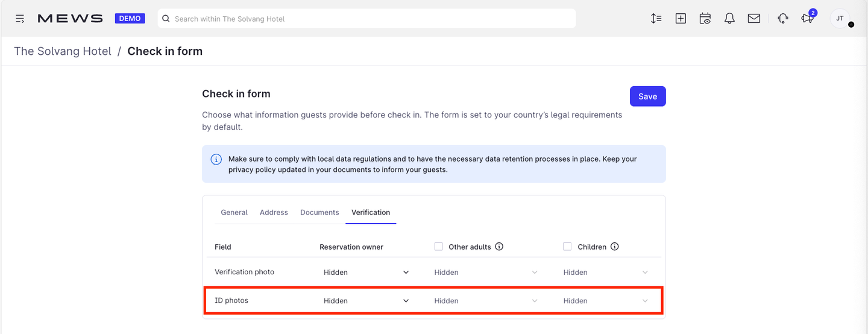Open the mail envelope icon

(x=754, y=19)
